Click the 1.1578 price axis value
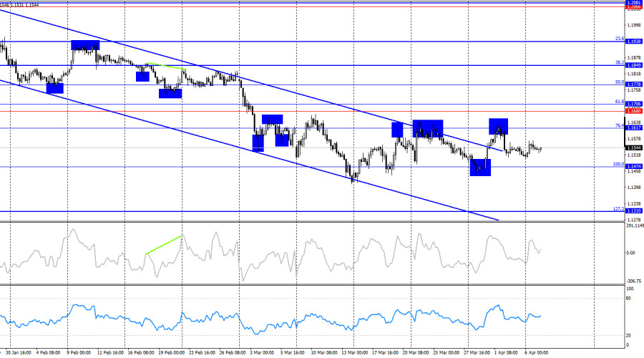This screenshot has width=644, height=358. click(x=634, y=139)
